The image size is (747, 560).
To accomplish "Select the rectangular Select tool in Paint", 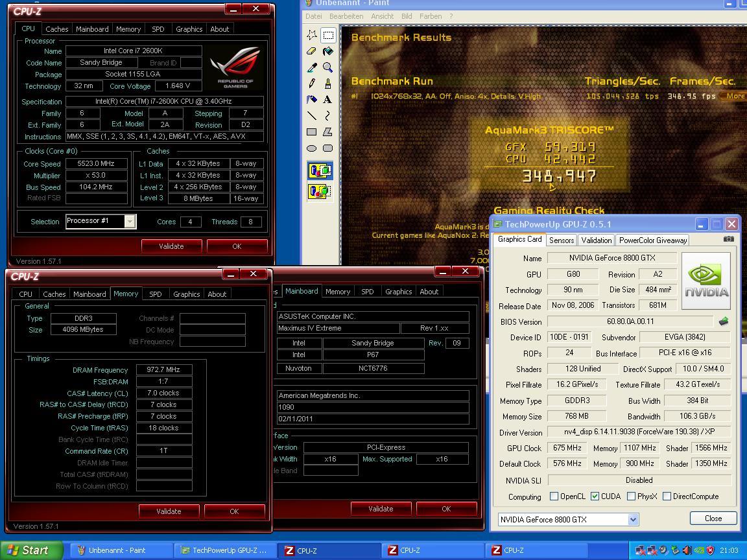I will (x=327, y=35).
